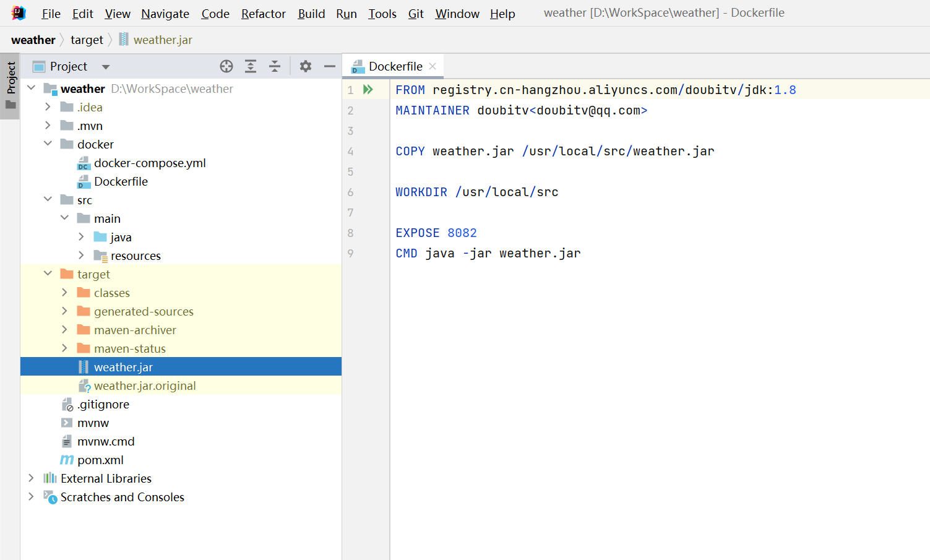Open Project panel settings gear

(306, 66)
